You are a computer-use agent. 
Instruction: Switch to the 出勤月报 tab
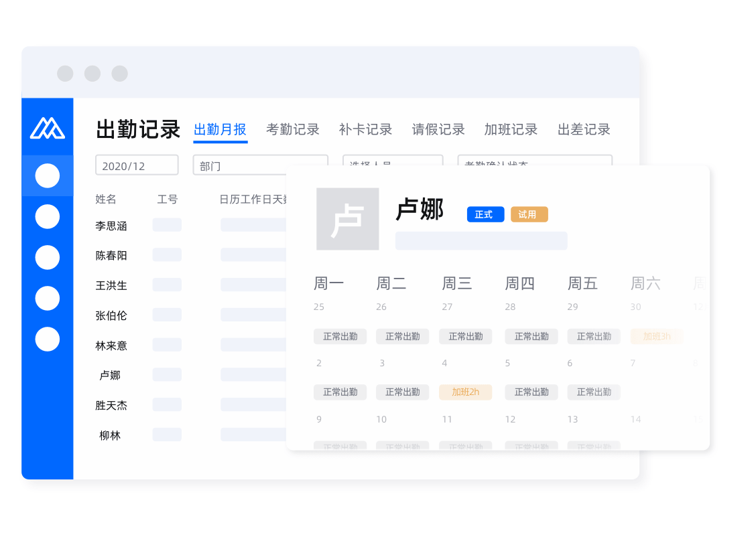(220, 130)
